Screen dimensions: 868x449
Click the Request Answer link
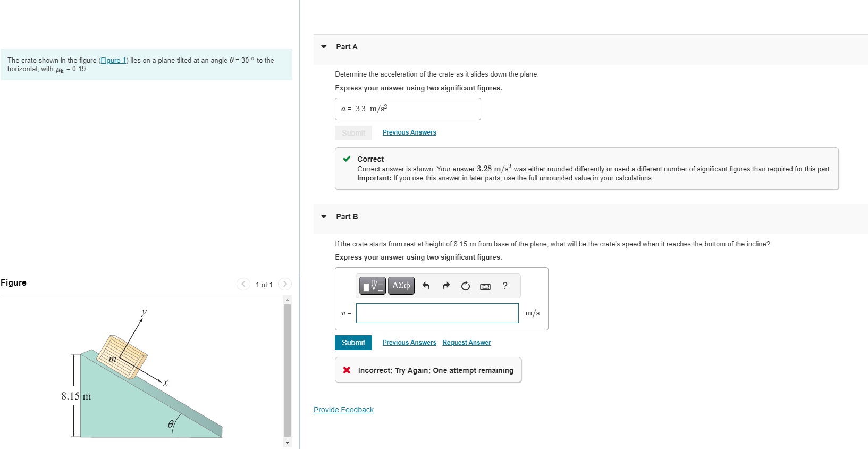click(x=467, y=343)
